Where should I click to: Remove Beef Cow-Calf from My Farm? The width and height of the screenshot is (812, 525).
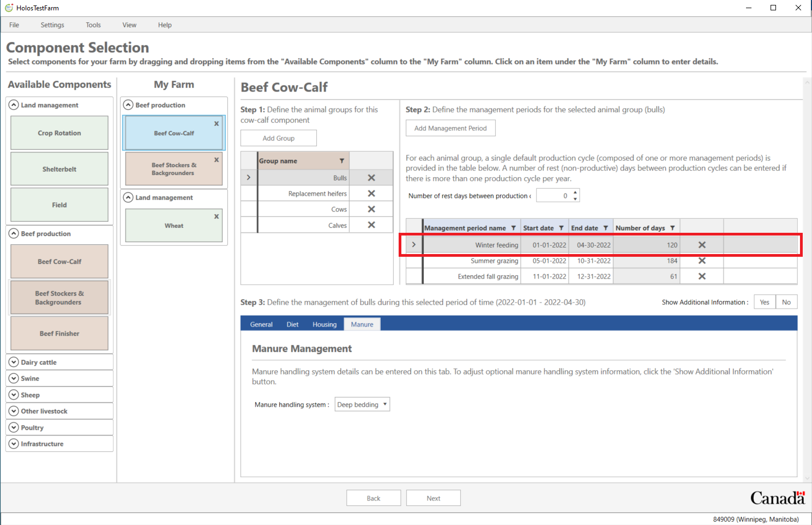click(x=216, y=124)
